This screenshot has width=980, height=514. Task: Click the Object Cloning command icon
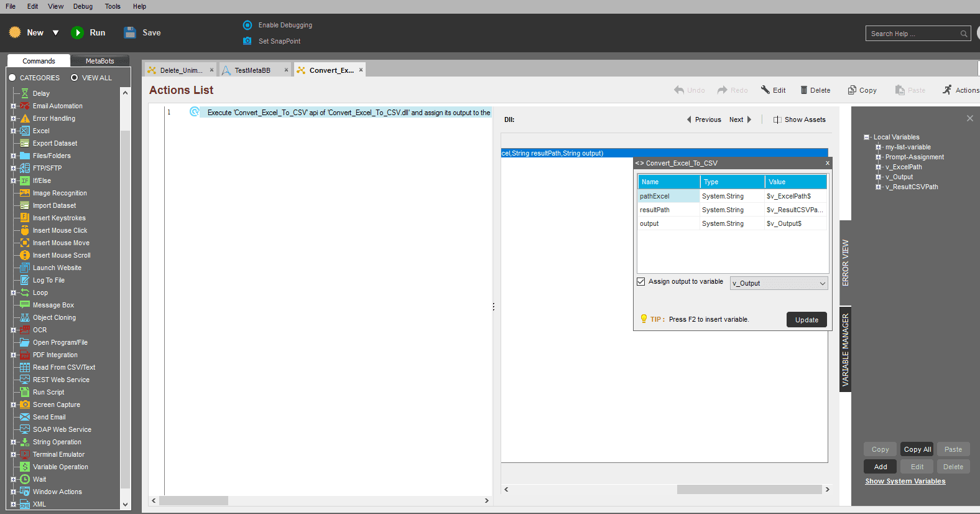25,317
